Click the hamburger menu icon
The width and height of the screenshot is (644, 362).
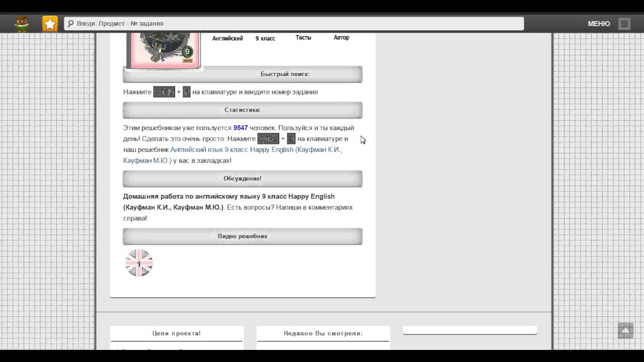click(624, 24)
